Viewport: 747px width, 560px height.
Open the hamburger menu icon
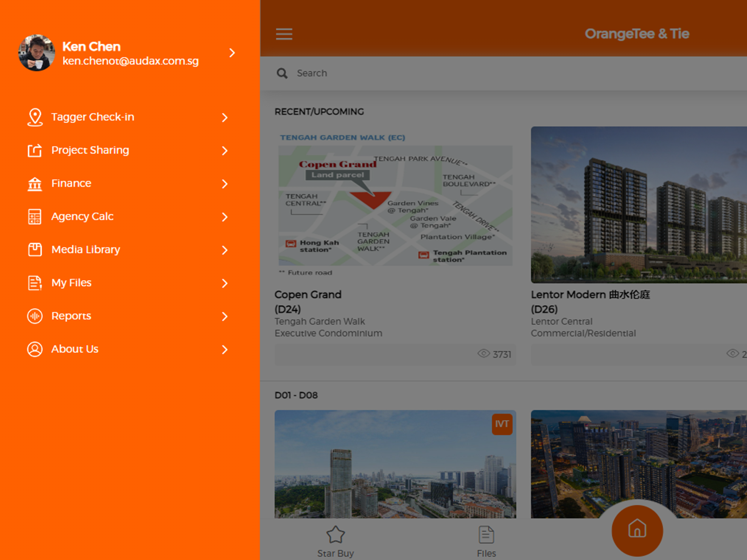pyautogui.click(x=284, y=34)
